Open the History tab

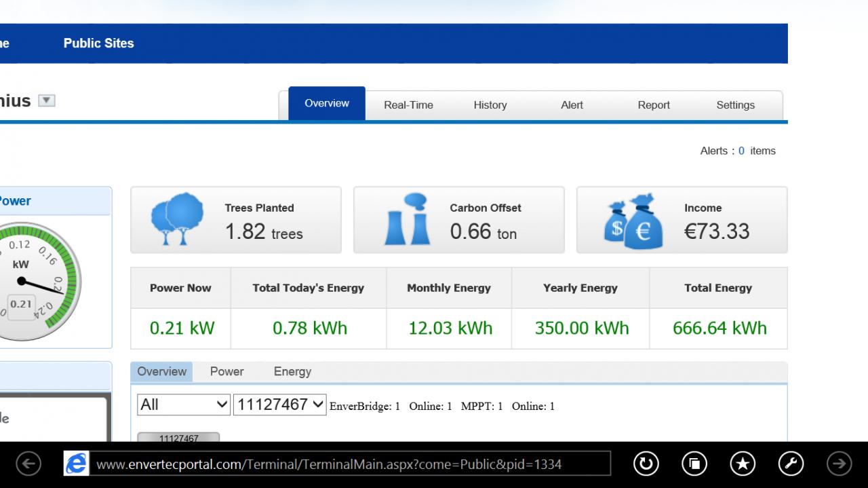click(490, 105)
